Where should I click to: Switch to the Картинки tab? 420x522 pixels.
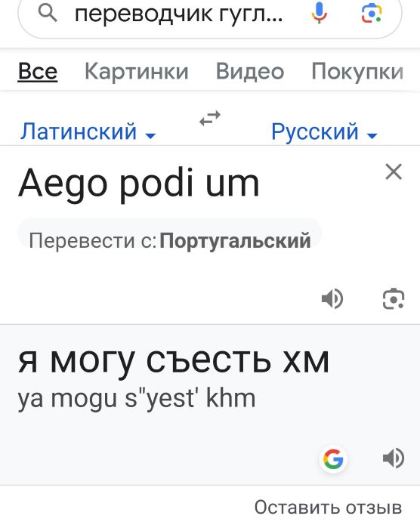(x=137, y=71)
